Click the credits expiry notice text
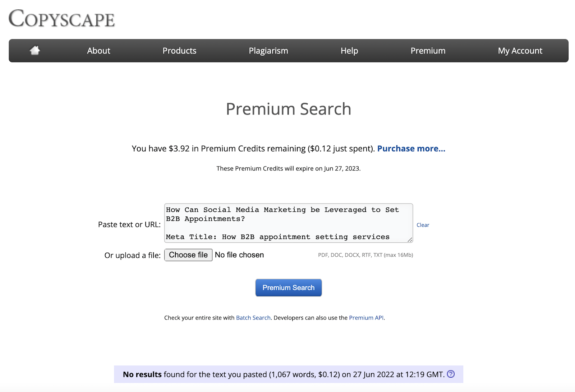This screenshot has height=392, width=575. (289, 168)
